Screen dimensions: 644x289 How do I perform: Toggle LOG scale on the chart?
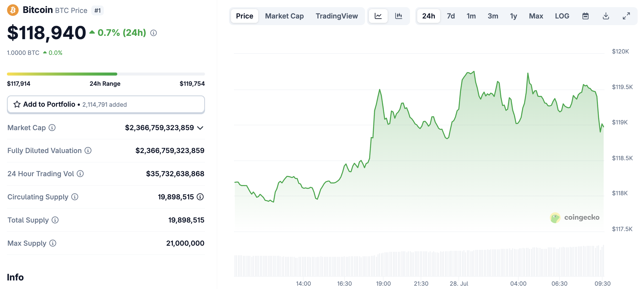coord(562,16)
